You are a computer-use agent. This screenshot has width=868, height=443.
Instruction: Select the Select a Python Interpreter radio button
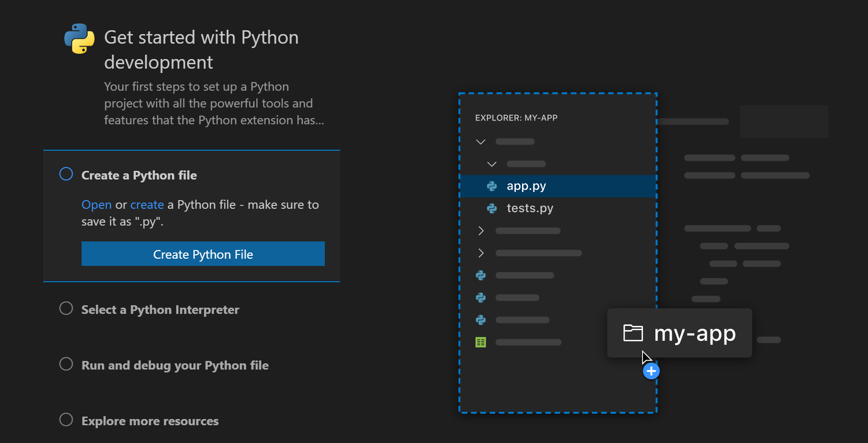coord(66,309)
